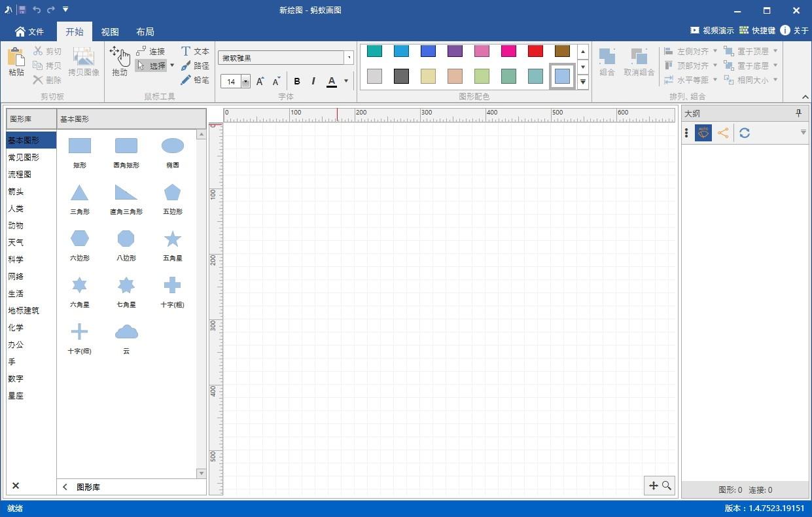Screen dimensions: 812x517
Task: Switch to the 视图 tab
Action: [110, 31]
